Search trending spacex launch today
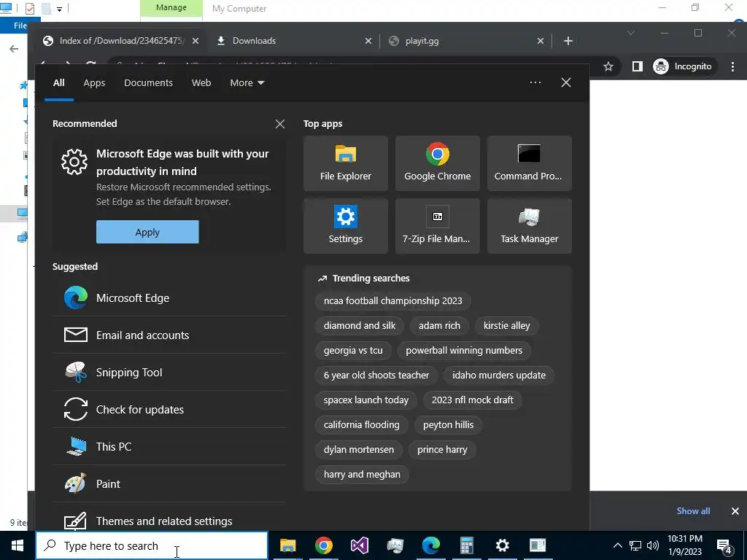The height and width of the screenshot is (560, 747). (x=366, y=400)
